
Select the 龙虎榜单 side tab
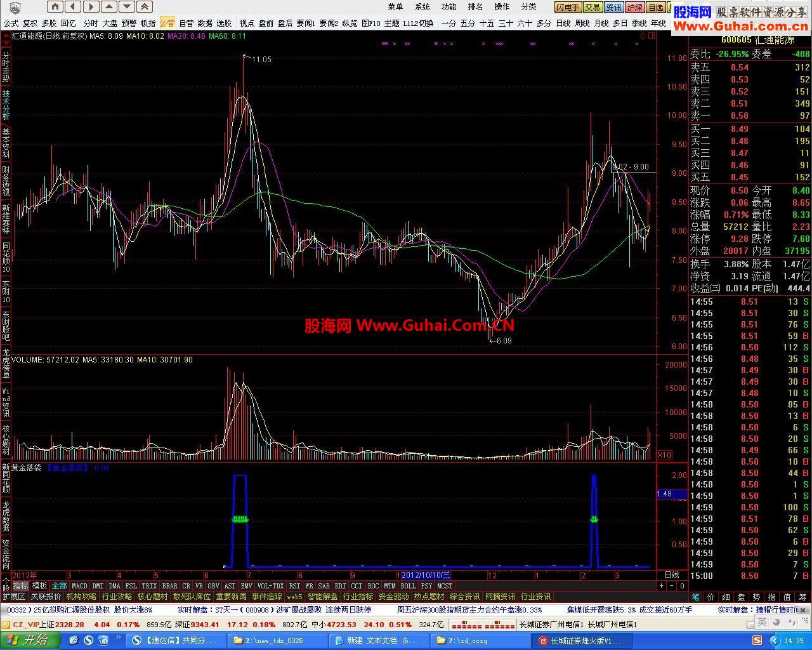[6, 365]
